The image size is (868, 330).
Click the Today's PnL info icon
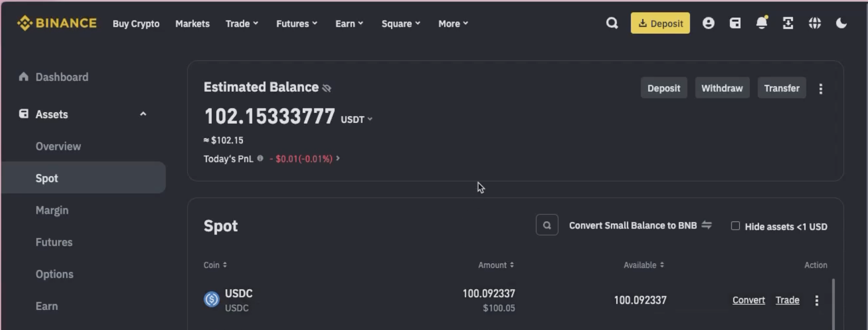pyautogui.click(x=260, y=159)
